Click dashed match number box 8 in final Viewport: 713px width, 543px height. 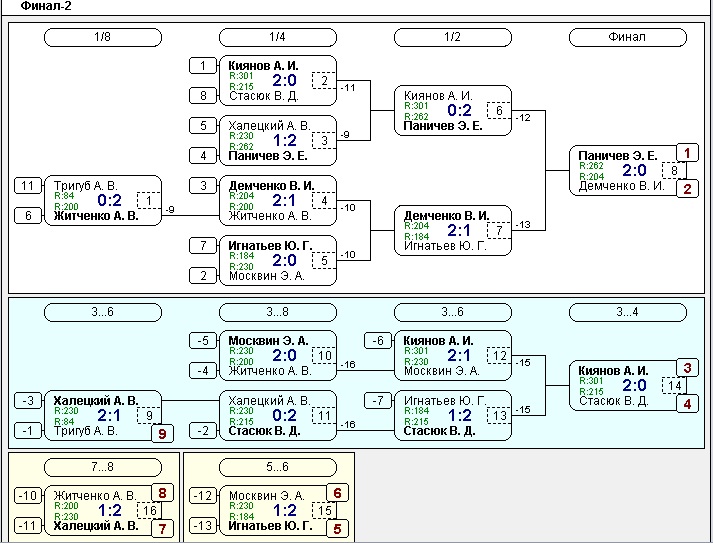pos(674,171)
